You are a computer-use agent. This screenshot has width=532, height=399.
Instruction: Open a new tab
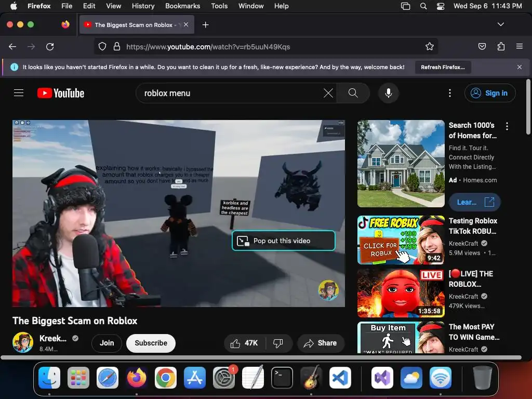(205, 25)
